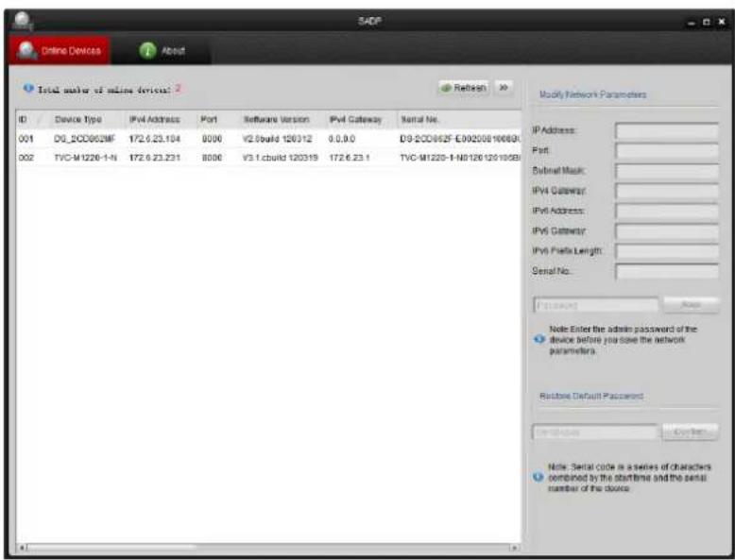Click left arrow of horizontal scrollbar

coord(21,548)
